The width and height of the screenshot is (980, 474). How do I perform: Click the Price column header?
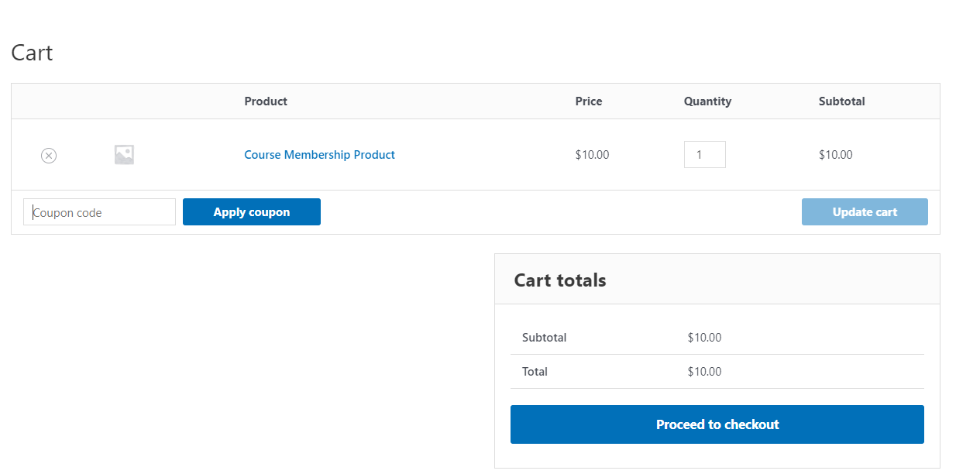click(x=588, y=101)
